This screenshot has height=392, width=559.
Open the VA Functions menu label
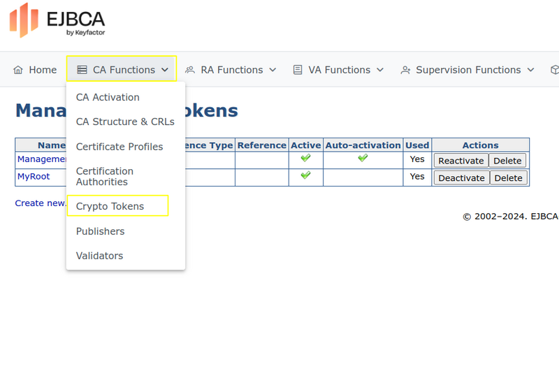point(340,70)
